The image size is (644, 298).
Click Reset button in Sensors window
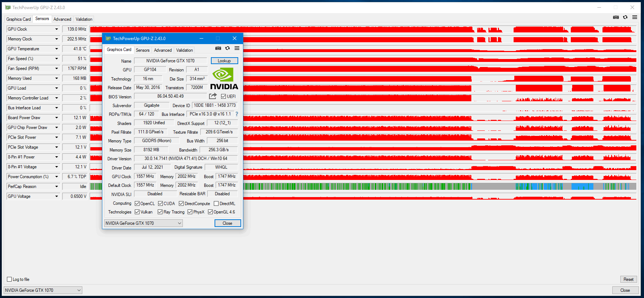[628, 279]
